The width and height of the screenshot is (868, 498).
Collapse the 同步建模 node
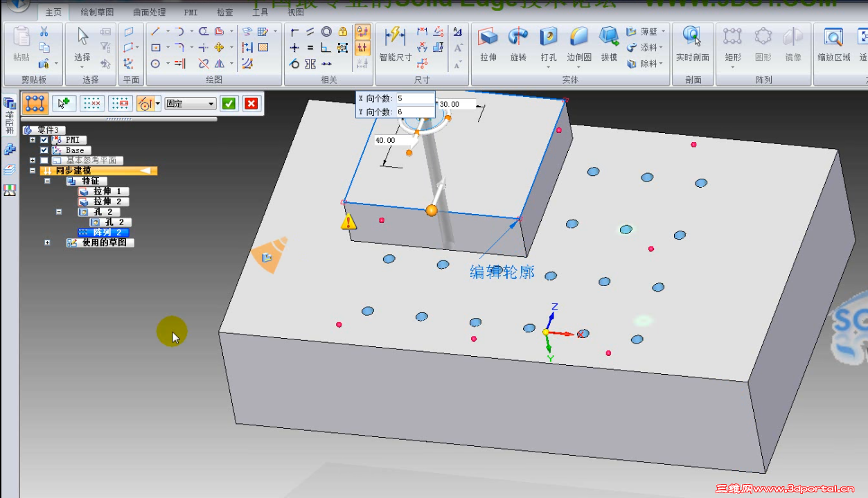point(33,170)
